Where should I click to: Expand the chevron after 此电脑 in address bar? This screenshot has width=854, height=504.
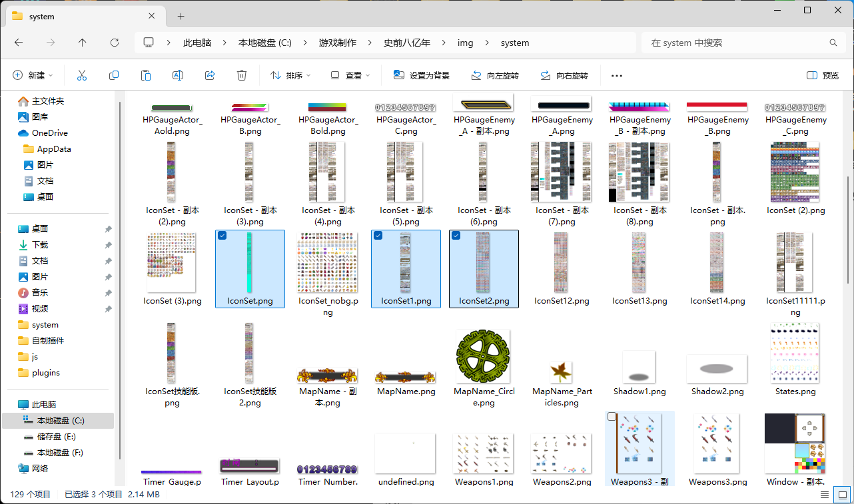coord(225,43)
